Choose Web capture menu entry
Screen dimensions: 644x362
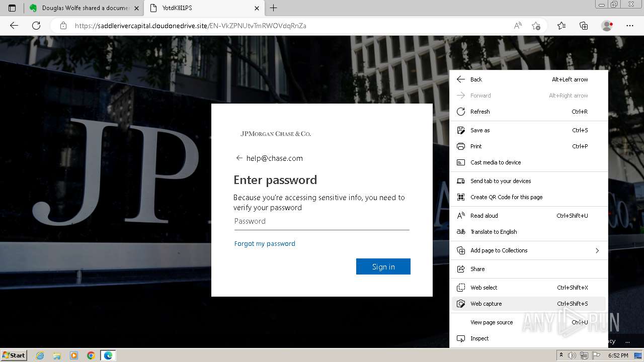528,304
